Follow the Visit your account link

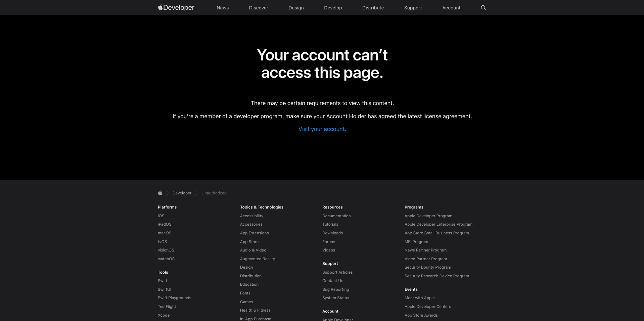(322, 129)
